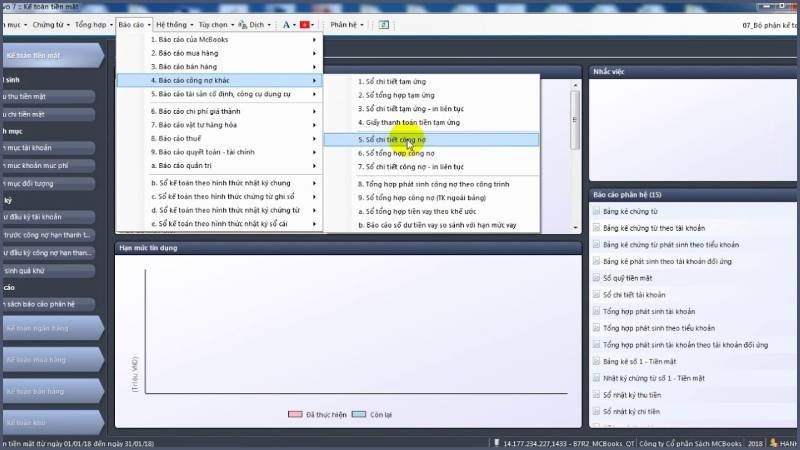
Task: Expand submenu 3. Báo cáo bán hàng
Action: coord(220,67)
